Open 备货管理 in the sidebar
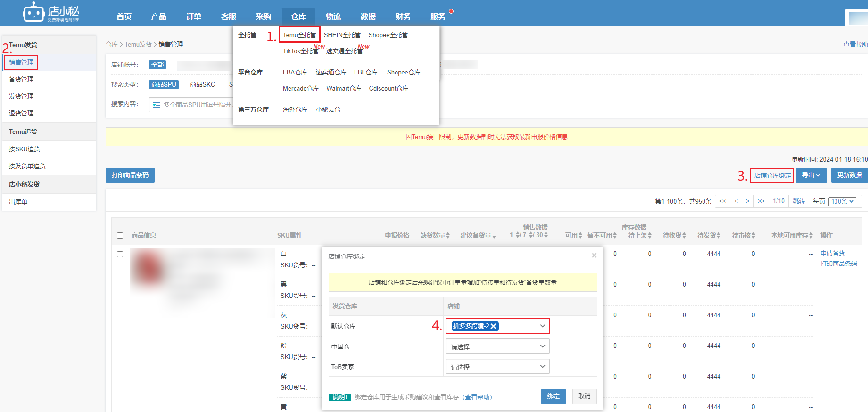 [49, 79]
